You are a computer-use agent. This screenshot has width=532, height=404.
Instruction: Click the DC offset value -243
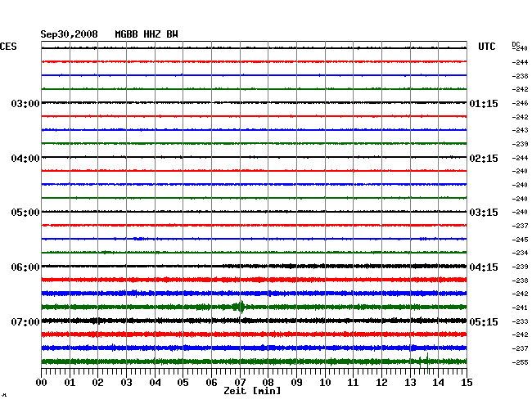tap(520, 130)
